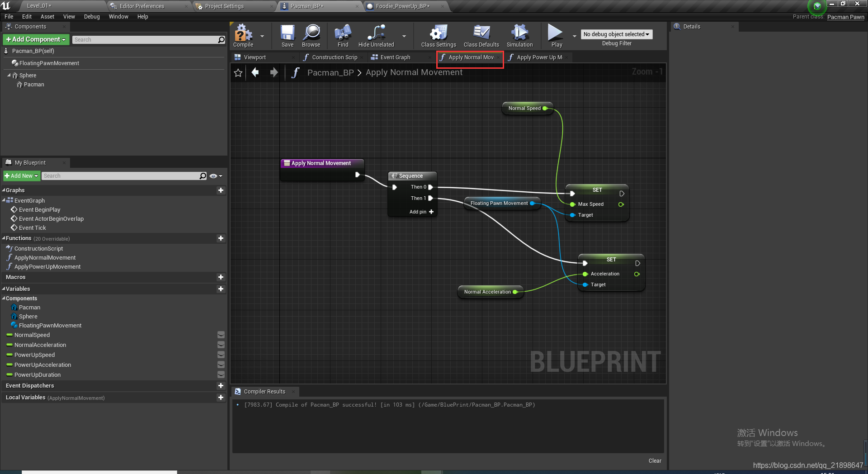868x474 pixels.
Task: Collapse EventGraph tree
Action: 4,200
